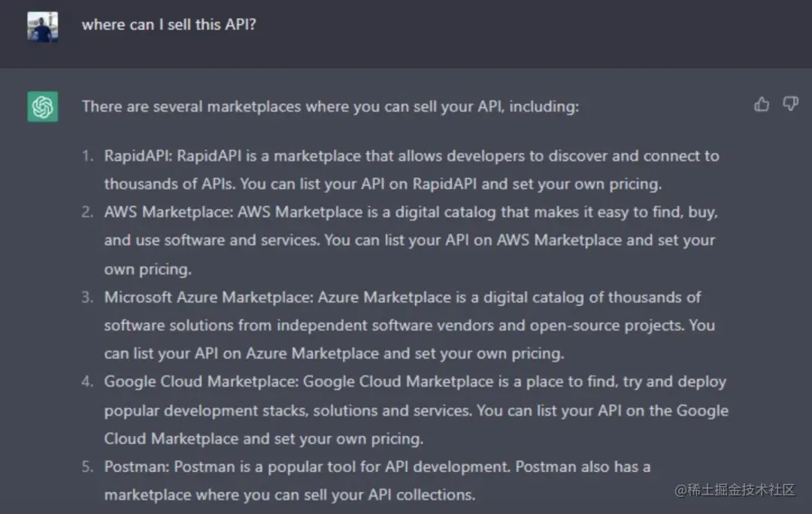Image resolution: width=812 pixels, height=514 pixels.
Task: Click the line "and use software and services"
Action: (x=410, y=240)
